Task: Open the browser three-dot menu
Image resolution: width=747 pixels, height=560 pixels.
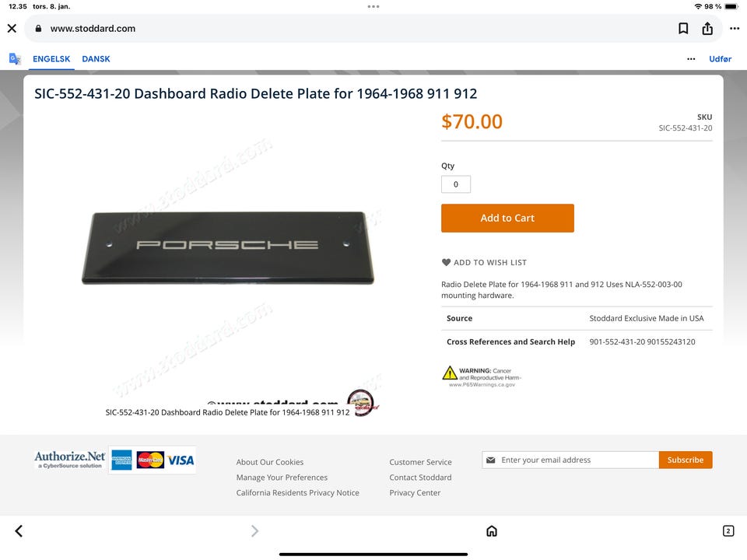Action: [735, 29]
